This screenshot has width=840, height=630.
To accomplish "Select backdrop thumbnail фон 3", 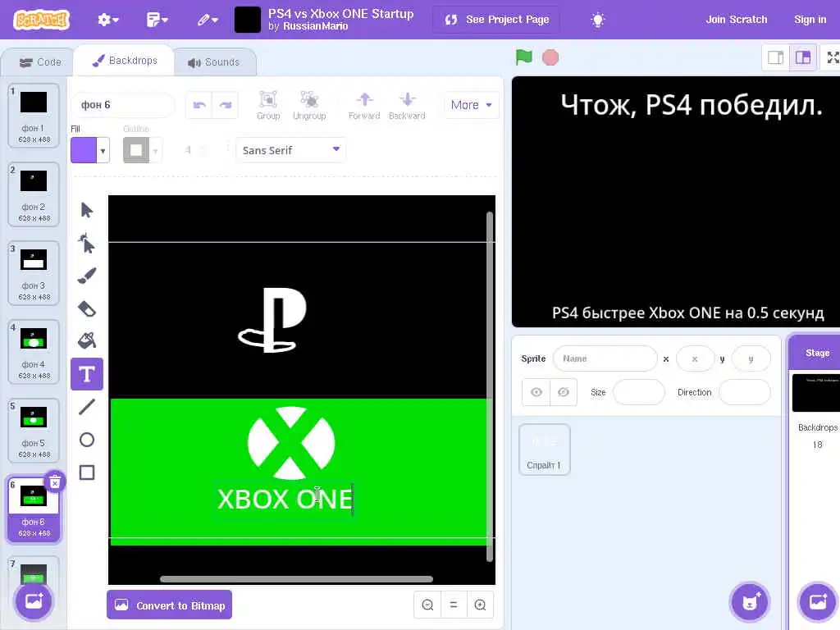I will point(34,272).
